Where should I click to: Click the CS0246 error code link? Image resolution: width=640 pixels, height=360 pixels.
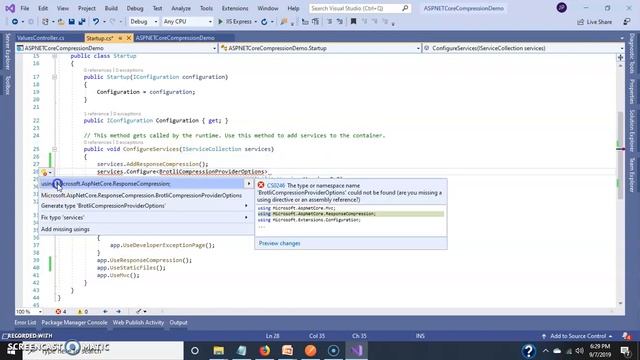click(x=276, y=185)
